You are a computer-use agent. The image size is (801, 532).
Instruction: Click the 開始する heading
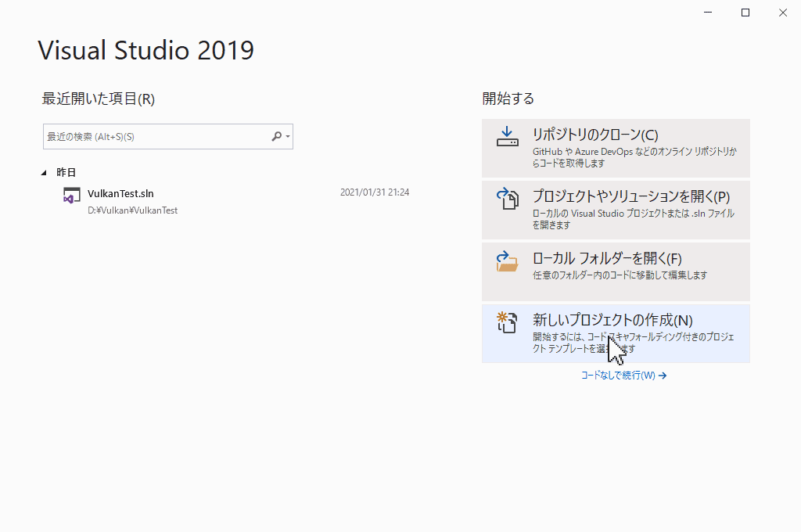tap(508, 99)
